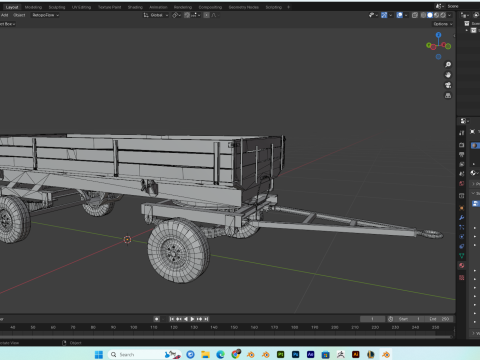Open the Particles properties tab

point(462,227)
